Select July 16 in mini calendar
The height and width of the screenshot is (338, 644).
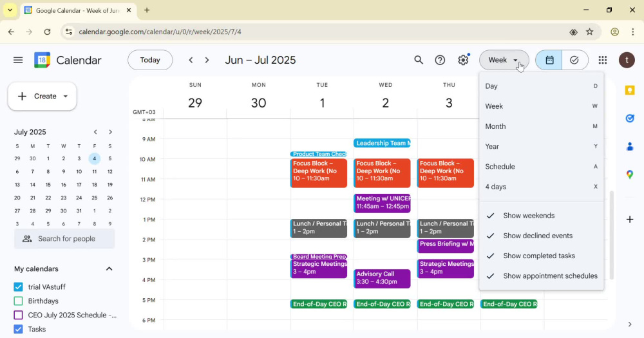[64, 185]
